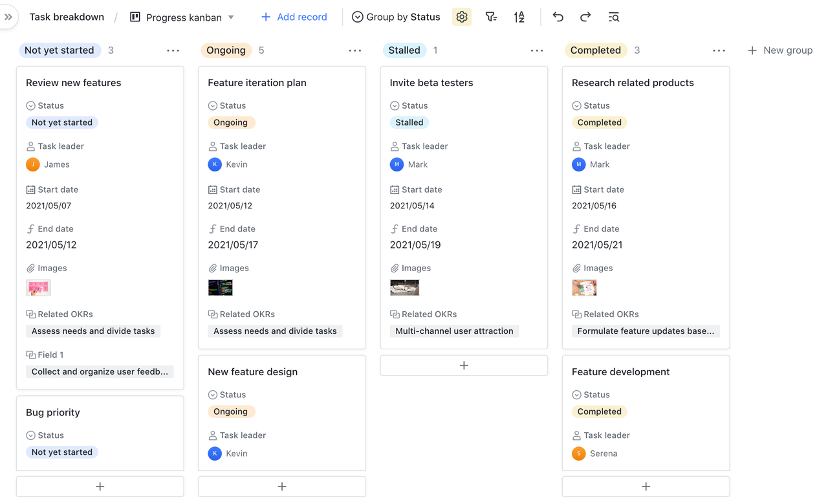This screenshot has height=504, width=828.
Task: Open the image thumbnail in Review new features
Action: 38,287
